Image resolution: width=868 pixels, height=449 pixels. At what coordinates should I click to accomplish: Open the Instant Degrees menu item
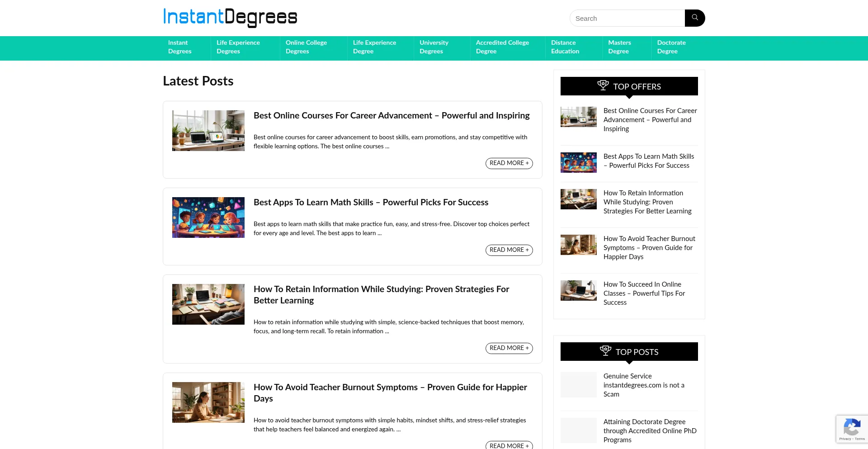tap(180, 47)
